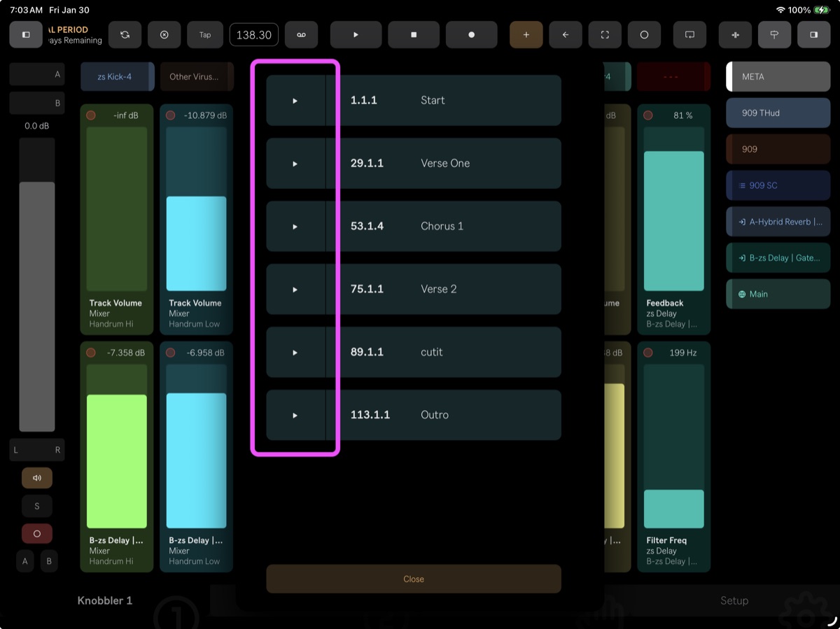Toggle the right sidebar panel icon
Viewport: 840px width, 629px height.
pyautogui.click(x=813, y=34)
